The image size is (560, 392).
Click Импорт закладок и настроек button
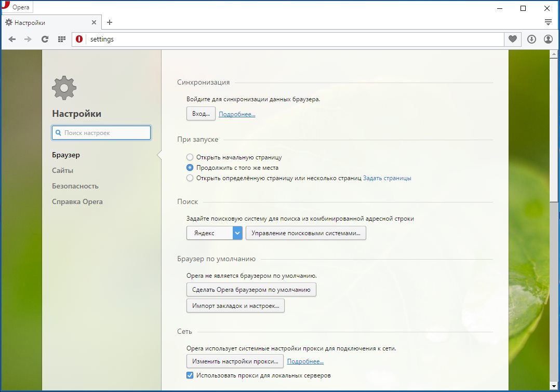pos(235,306)
